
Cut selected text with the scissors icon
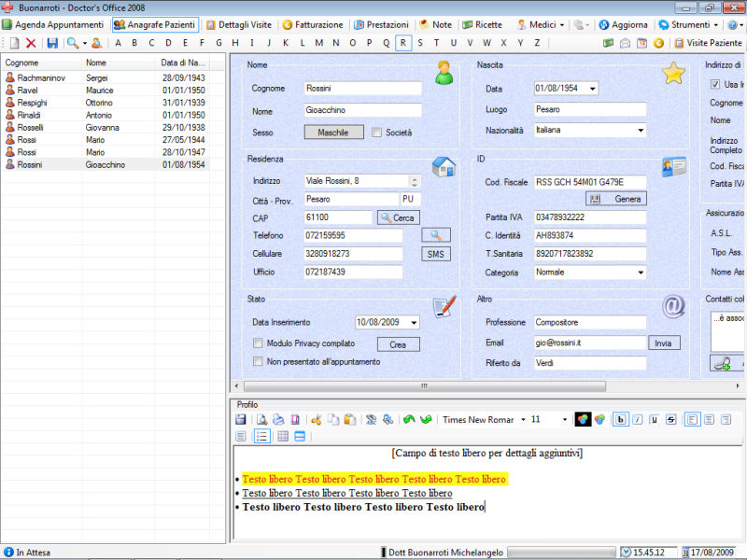[316, 419]
